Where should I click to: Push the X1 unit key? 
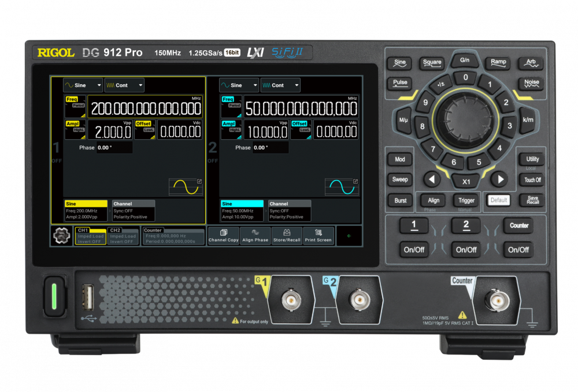(x=466, y=182)
